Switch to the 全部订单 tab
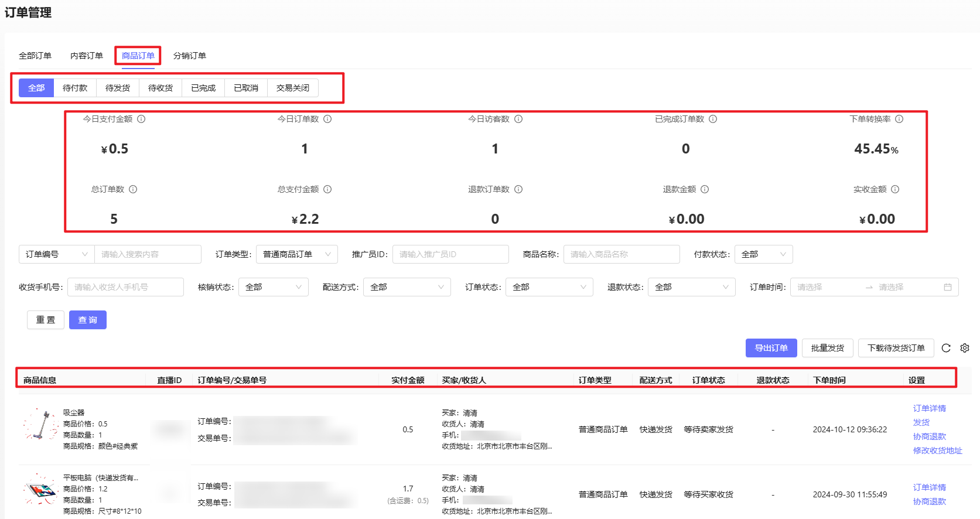 [x=35, y=56]
